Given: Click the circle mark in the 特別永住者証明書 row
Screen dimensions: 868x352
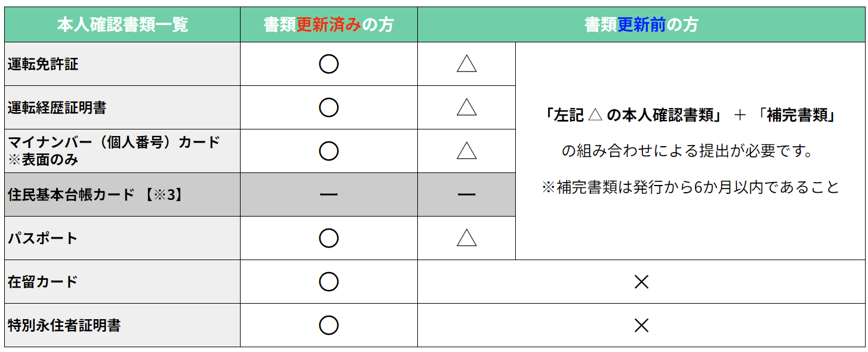Looking at the screenshot, I should click(329, 325).
